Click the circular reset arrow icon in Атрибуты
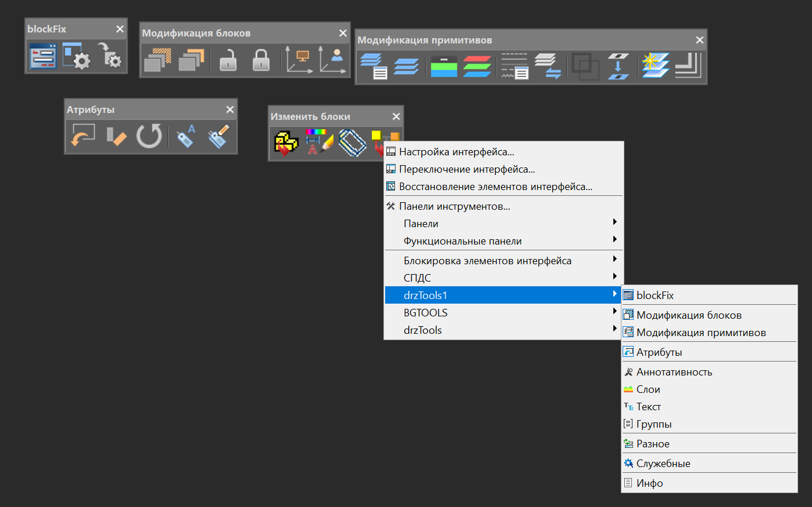This screenshot has height=507, width=812. 149,137
